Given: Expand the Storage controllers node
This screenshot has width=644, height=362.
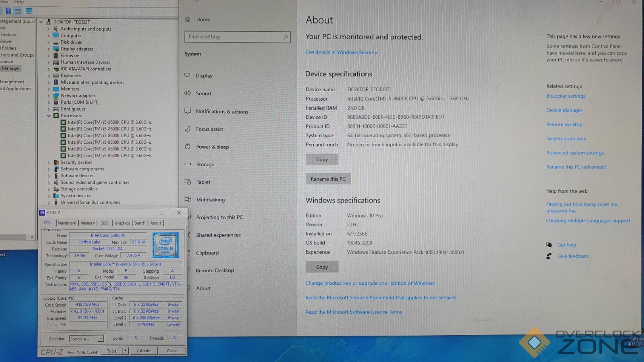Looking at the screenshot, I should [x=49, y=189].
